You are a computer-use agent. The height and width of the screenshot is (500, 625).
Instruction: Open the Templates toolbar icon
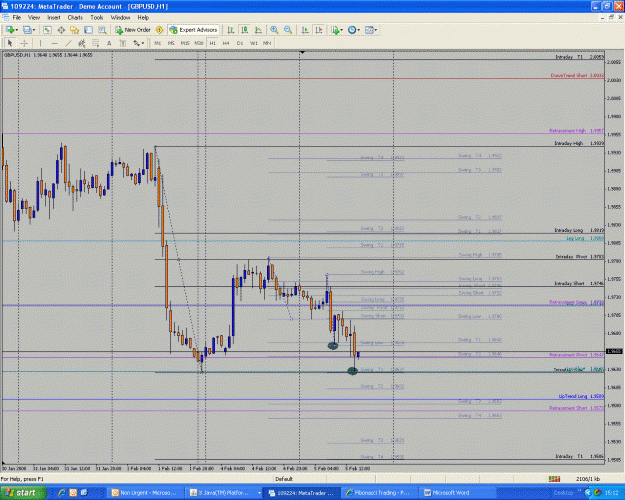click(369, 30)
